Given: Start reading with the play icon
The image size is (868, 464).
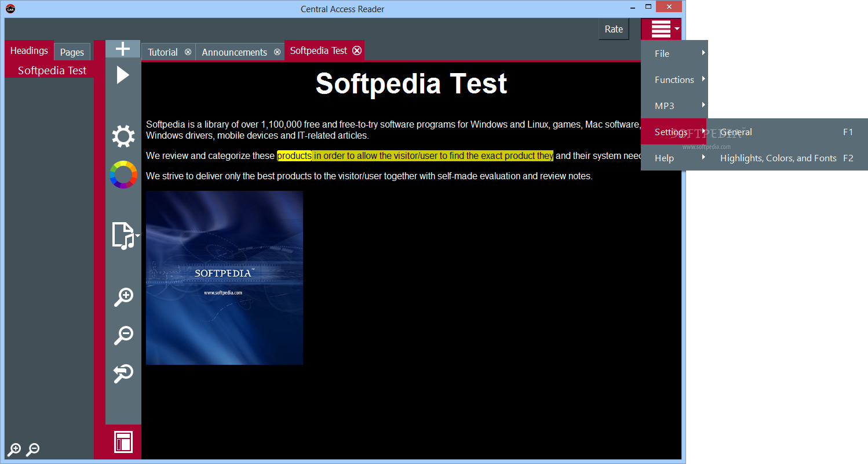Looking at the screenshot, I should point(123,75).
